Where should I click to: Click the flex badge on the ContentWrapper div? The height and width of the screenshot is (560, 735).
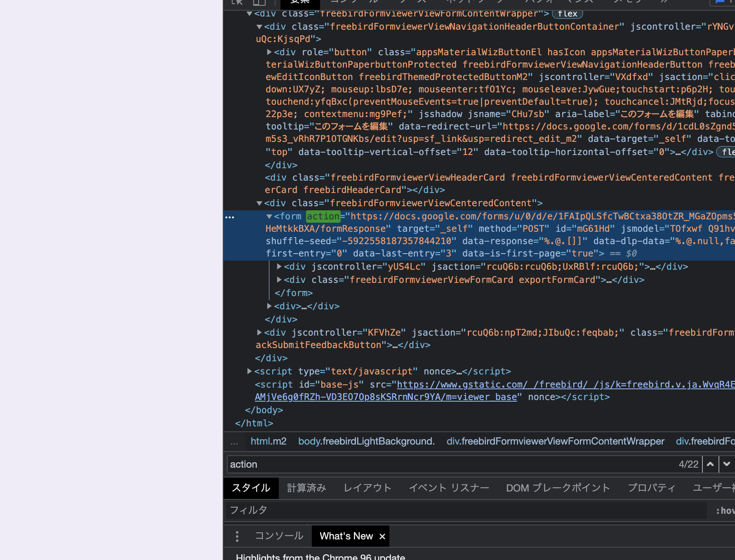568,14
